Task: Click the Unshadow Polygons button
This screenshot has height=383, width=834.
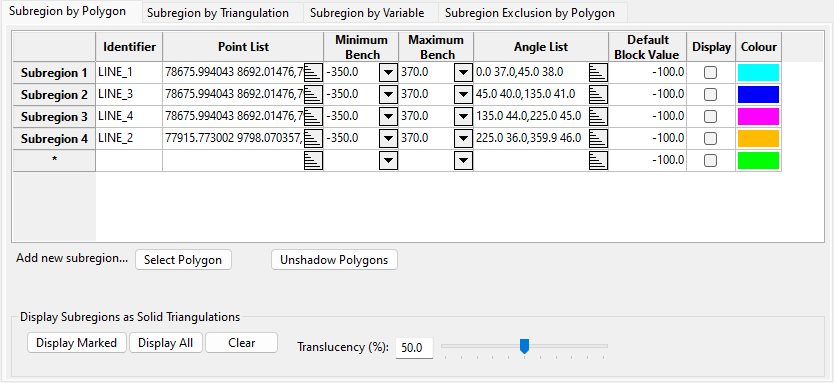Action: [334, 260]
